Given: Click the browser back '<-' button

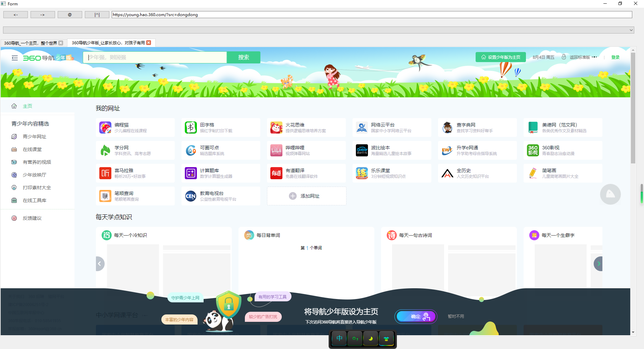Looking at the screenshot, I should [15, 15].
